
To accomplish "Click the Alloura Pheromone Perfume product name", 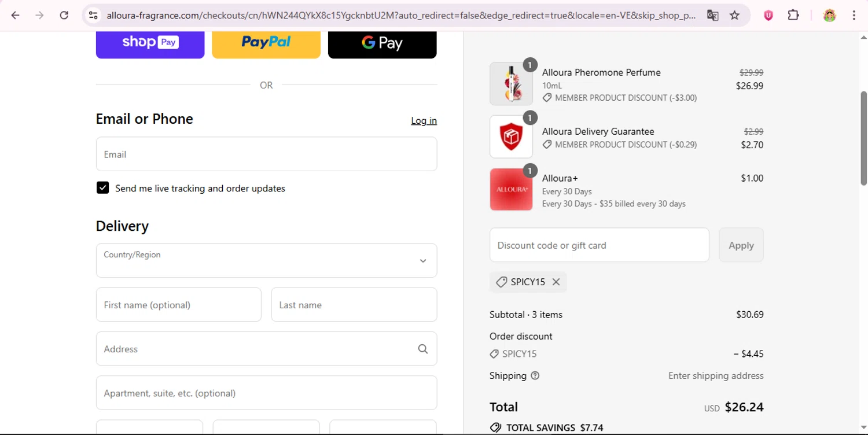I will (601, 72).
